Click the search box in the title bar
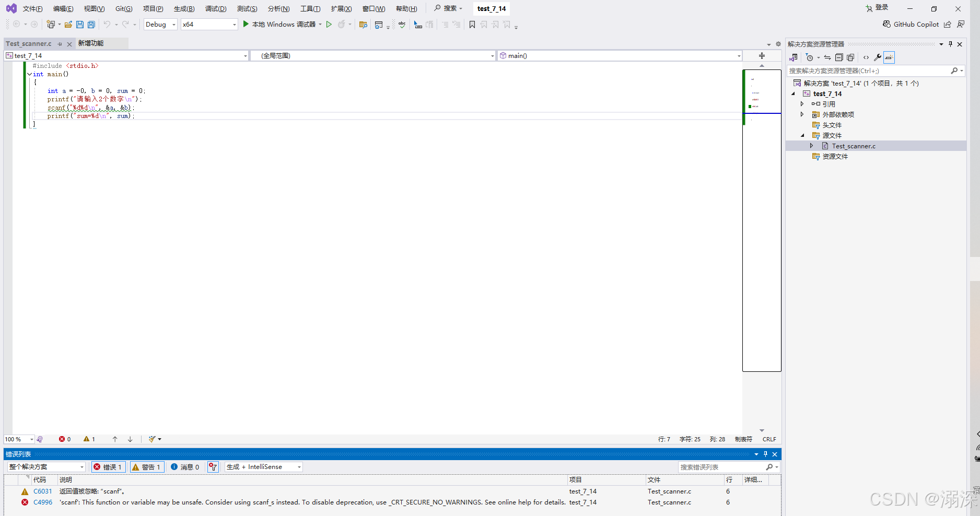This screenshot has height=516, width=980. (449, 8)
